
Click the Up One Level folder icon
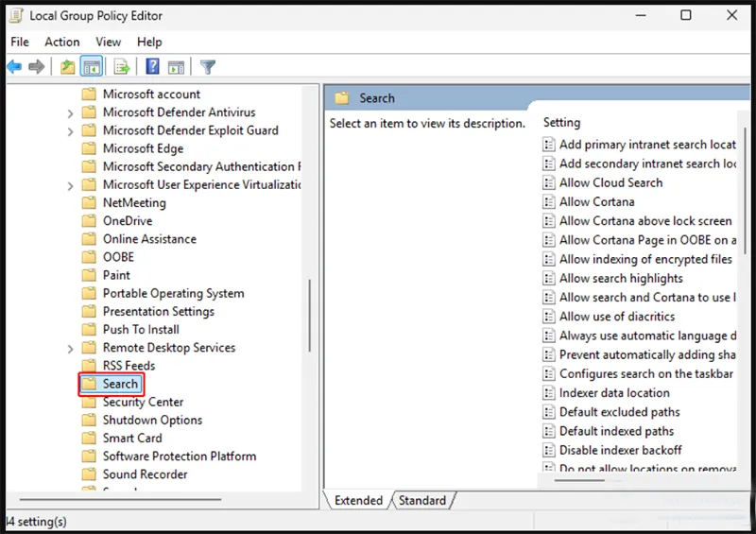click(67, 67)
